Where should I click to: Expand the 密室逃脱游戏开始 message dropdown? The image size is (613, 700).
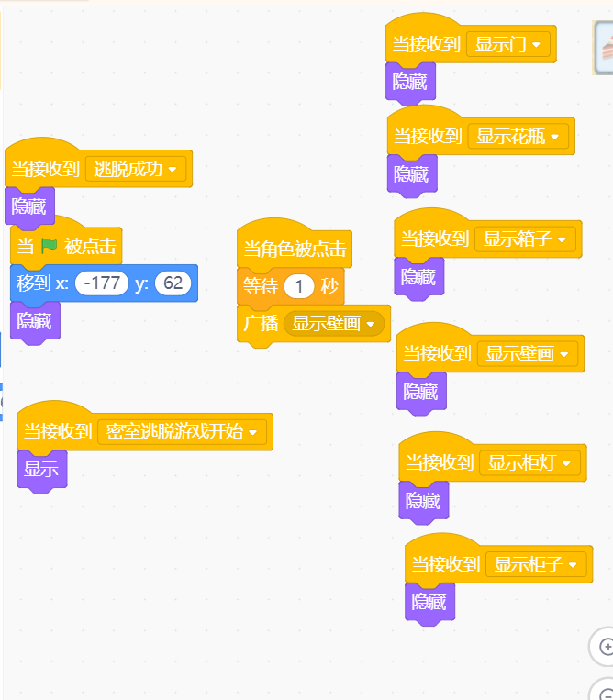pyautogui.click(x=183, y=432)
